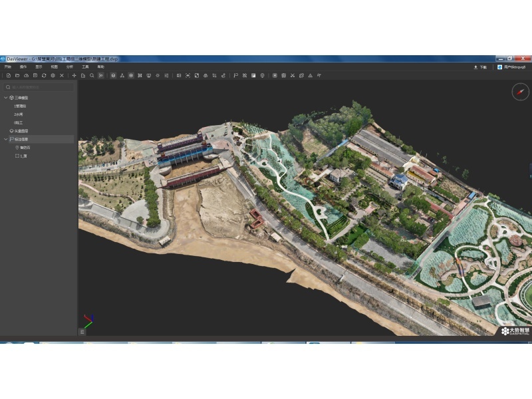Collapse the 标注信息 tree node
The width and height of the screenshot is (532, 399).
(5, 140)
